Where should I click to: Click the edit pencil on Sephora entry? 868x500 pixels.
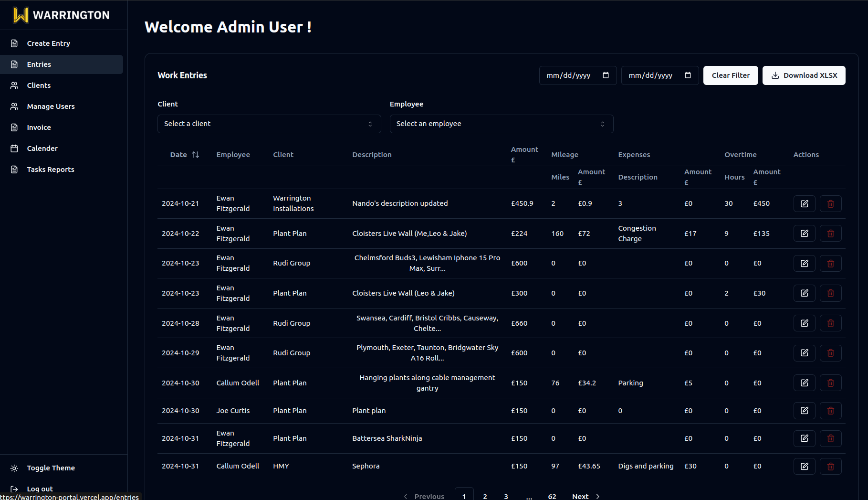(805, 466)
